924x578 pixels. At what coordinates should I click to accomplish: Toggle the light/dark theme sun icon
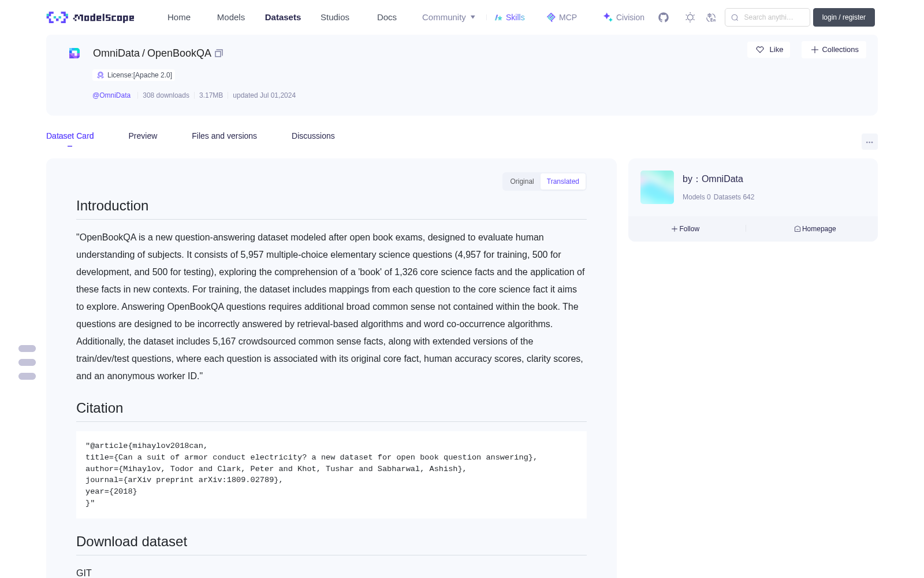tap(690, 17)
